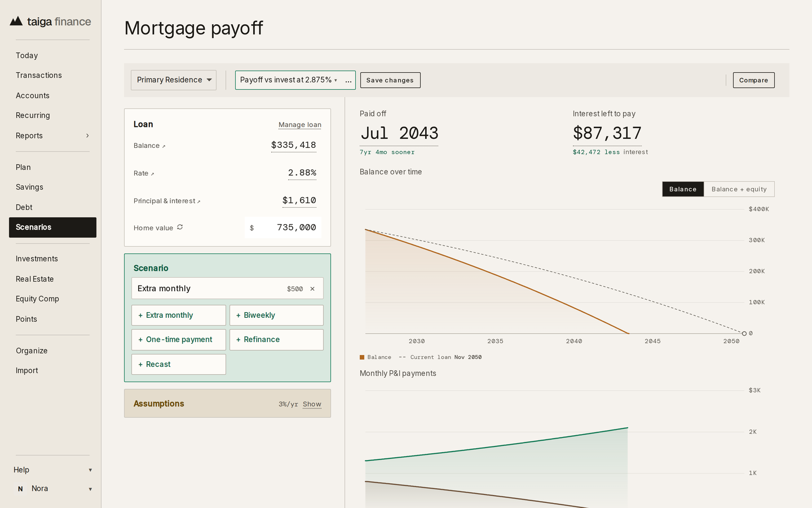Open the Principal & interest label link
The height and width of the screenshot is (508, 812).
pos(167,201)
